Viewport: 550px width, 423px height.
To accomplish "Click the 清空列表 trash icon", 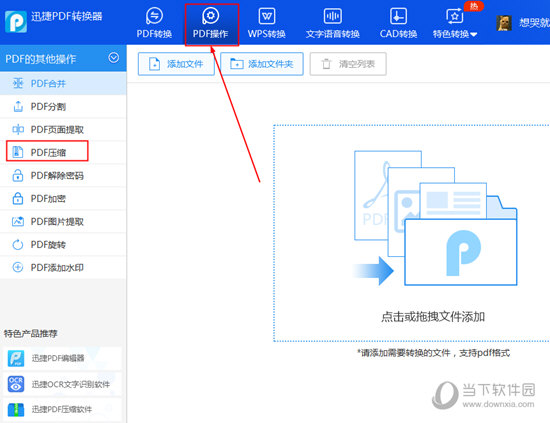I will pos(326,64).
